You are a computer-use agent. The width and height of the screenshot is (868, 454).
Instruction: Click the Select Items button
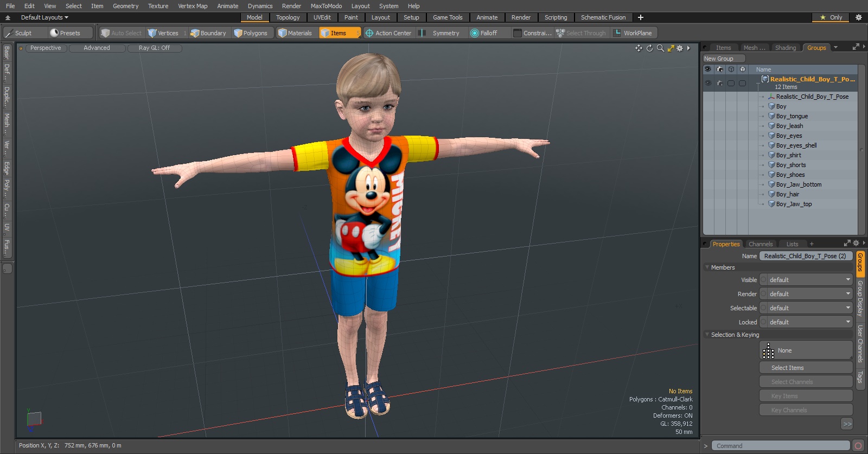click(806, 368)
